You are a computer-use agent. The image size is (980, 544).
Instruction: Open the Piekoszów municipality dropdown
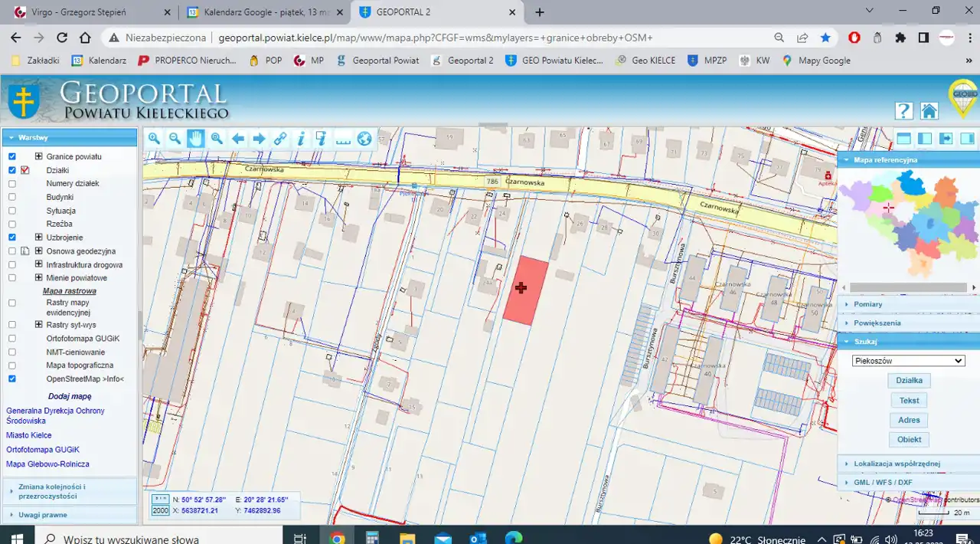[909, 361]
